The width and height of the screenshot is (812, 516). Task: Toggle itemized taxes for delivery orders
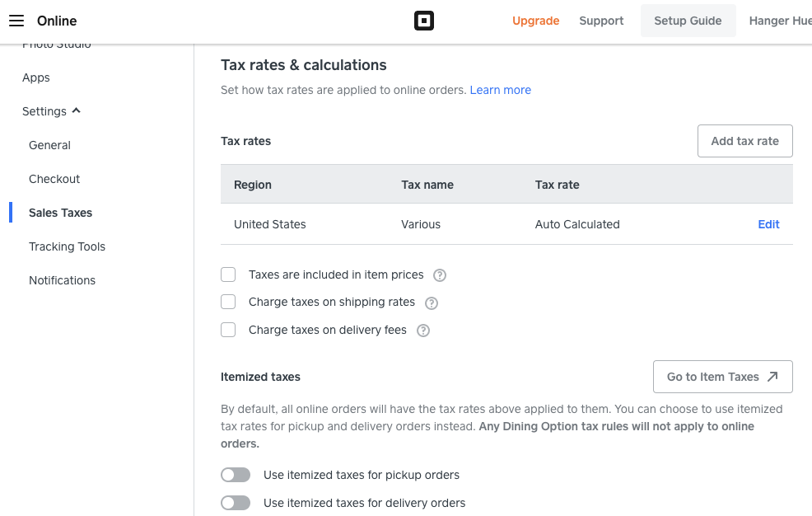click(x=236, y=503)
